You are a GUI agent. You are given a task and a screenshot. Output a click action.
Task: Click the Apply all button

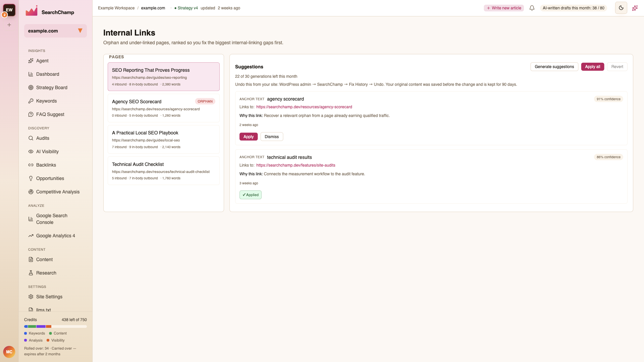click(592, 67)
